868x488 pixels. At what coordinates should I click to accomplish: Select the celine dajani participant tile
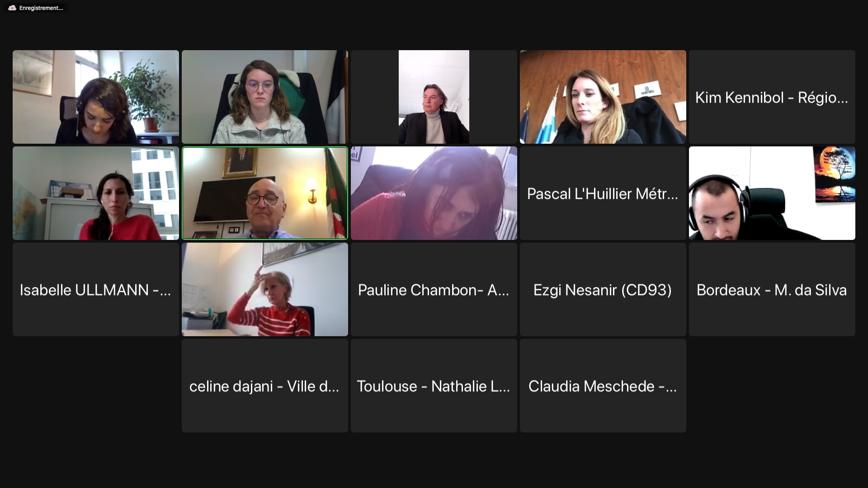pos(264,385)
